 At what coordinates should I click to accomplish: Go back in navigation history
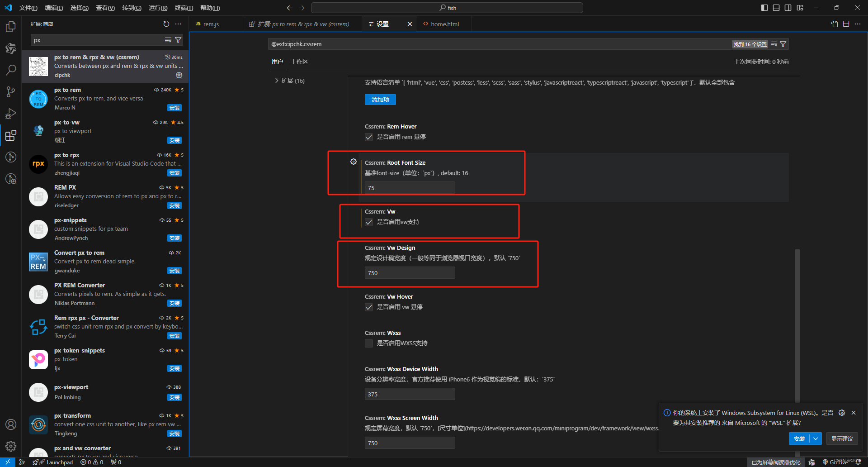tap(290, 8)
